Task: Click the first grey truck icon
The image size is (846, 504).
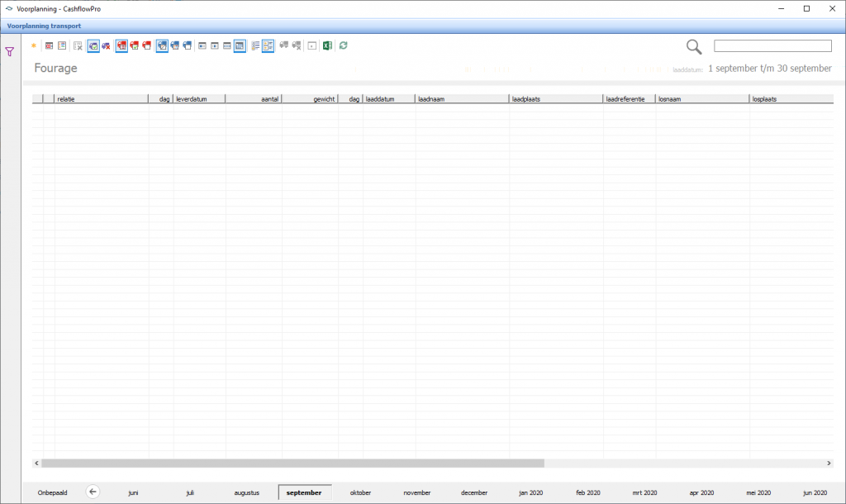Action: point(283,45)
